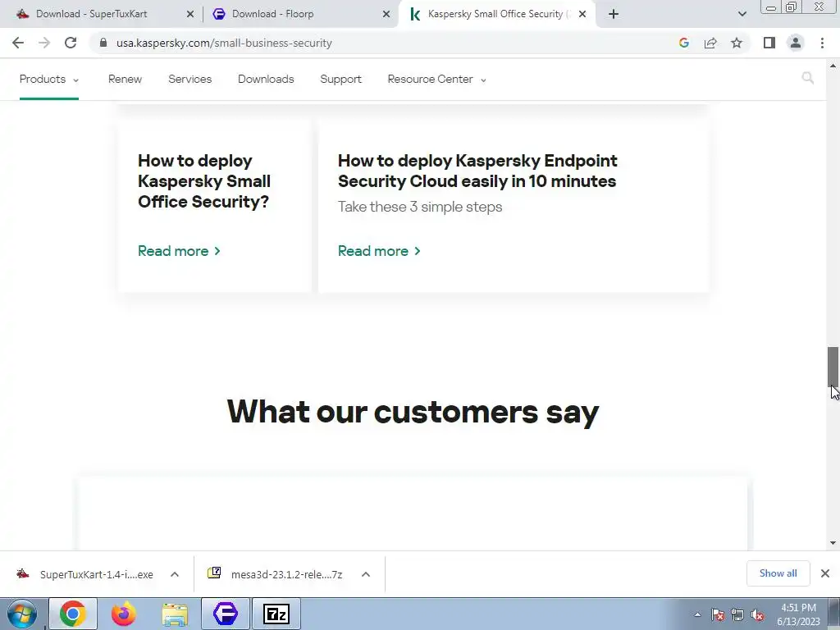Image resolution: width=840 pixels, height=630 pixels.
Task: Click the address bar URL
Action: [224, 43]
